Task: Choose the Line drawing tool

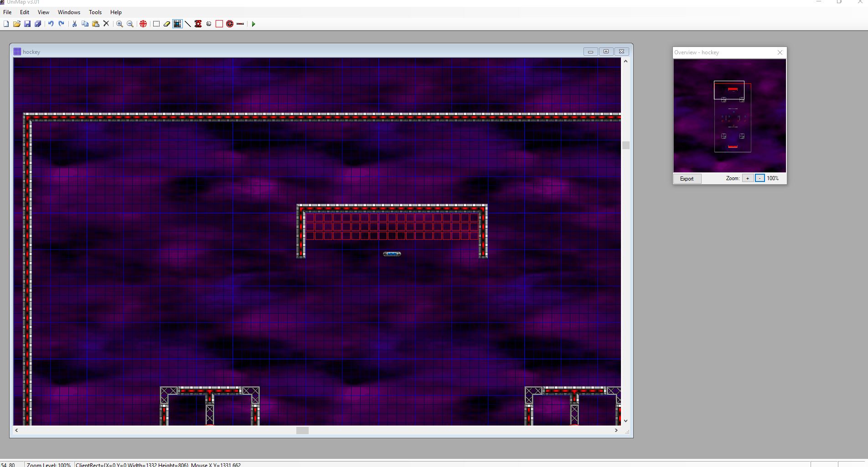Action: [188, 24]
